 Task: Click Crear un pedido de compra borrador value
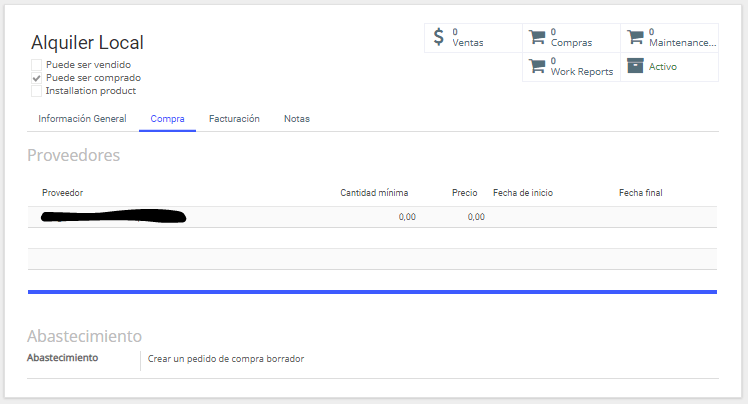pos(226,359)
